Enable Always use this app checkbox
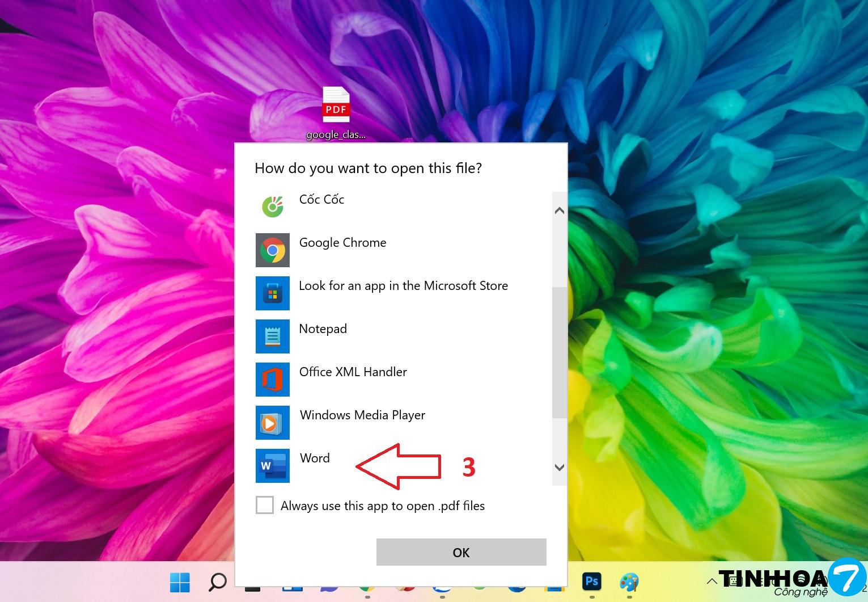 click(265, 505)
